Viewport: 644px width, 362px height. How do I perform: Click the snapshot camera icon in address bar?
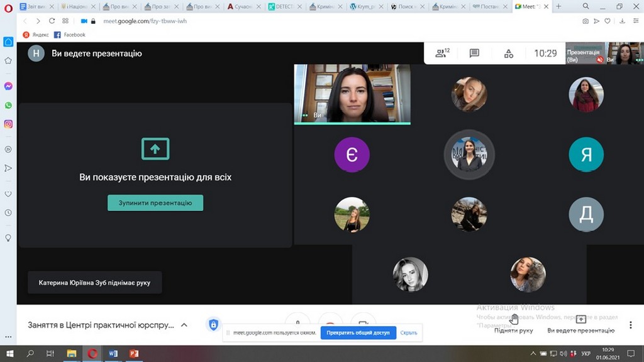586,21
